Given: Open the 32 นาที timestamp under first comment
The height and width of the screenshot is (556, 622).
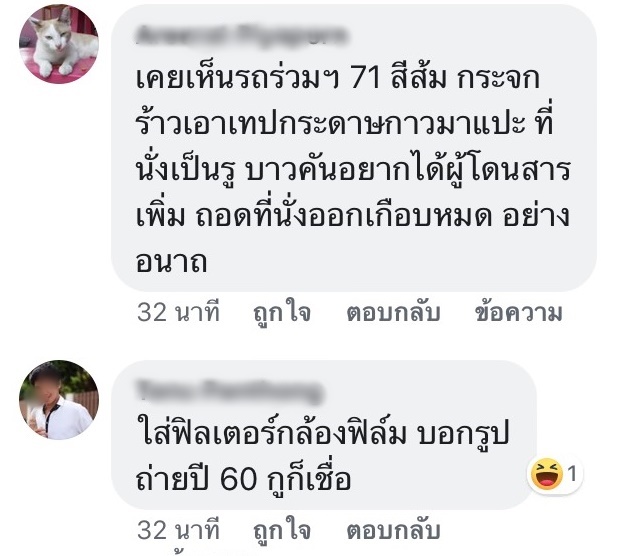Looking at the screenshot, I should pos(178,313).
